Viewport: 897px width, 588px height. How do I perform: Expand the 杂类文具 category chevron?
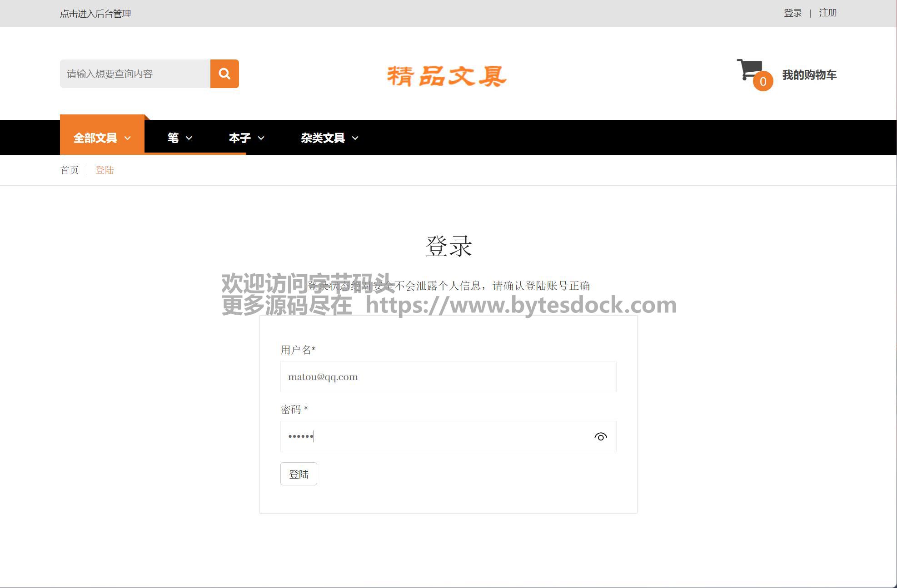coord(355,138)
